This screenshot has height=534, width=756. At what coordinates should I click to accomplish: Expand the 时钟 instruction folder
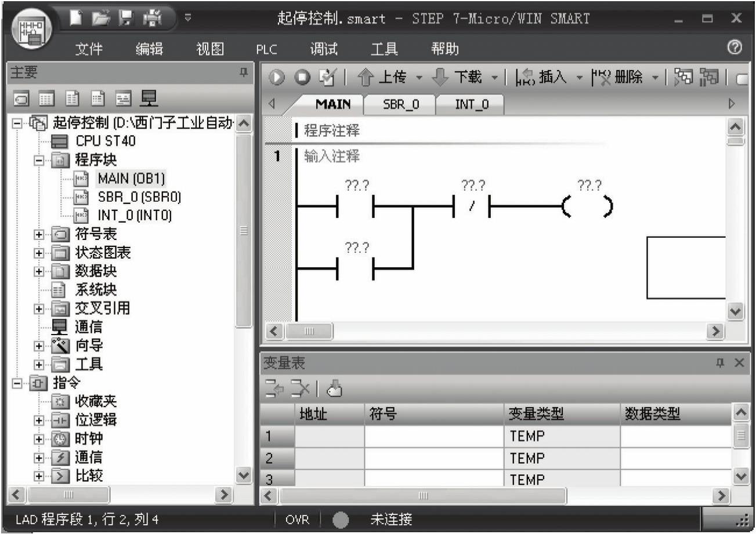point(39,439)
